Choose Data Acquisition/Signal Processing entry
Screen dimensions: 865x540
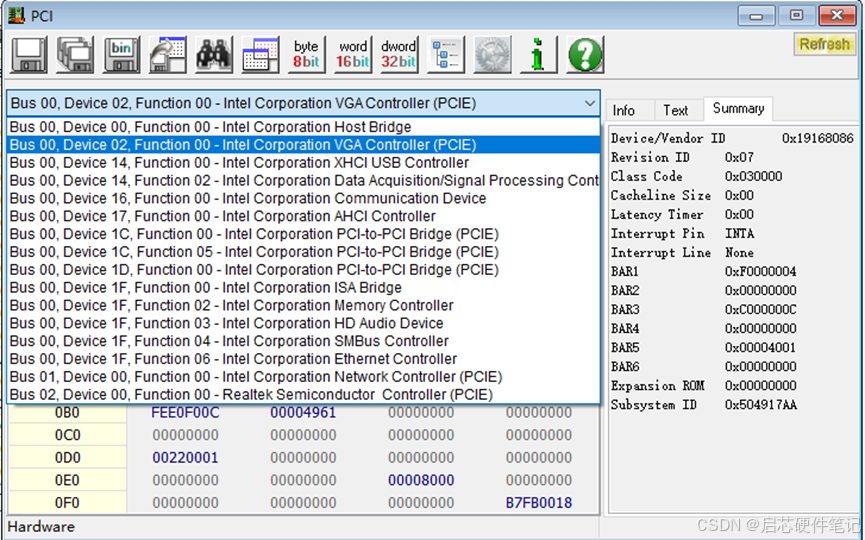tap(303, 180)
